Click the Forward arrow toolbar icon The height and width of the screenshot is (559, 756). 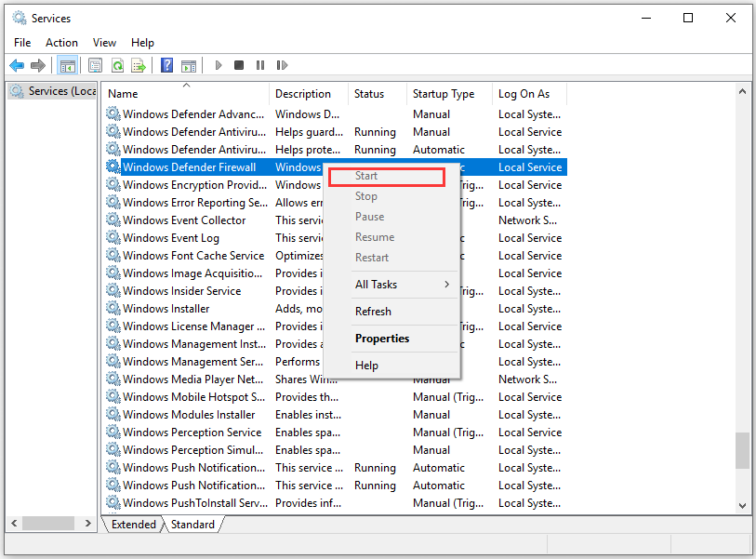click(37, 65)
